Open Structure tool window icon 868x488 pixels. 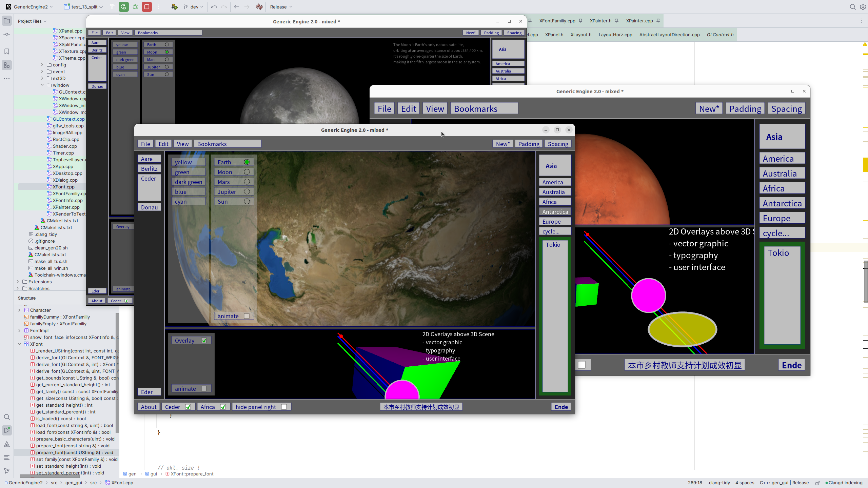coord(7,65)
